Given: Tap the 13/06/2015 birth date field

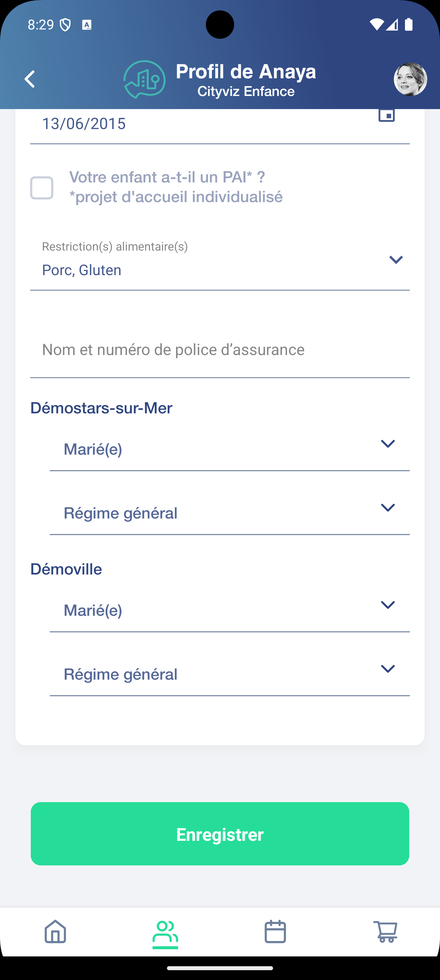Looking at the screenshot, I should tap(190, 124).
